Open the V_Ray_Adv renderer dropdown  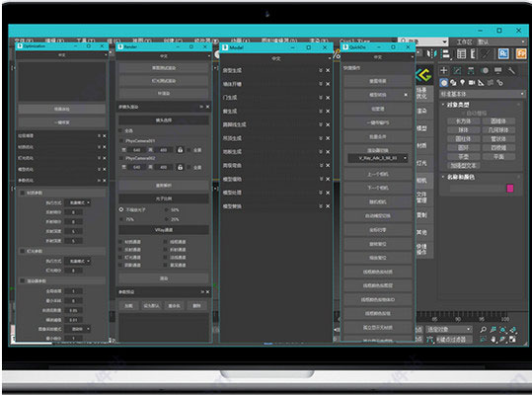coord(378,158)
